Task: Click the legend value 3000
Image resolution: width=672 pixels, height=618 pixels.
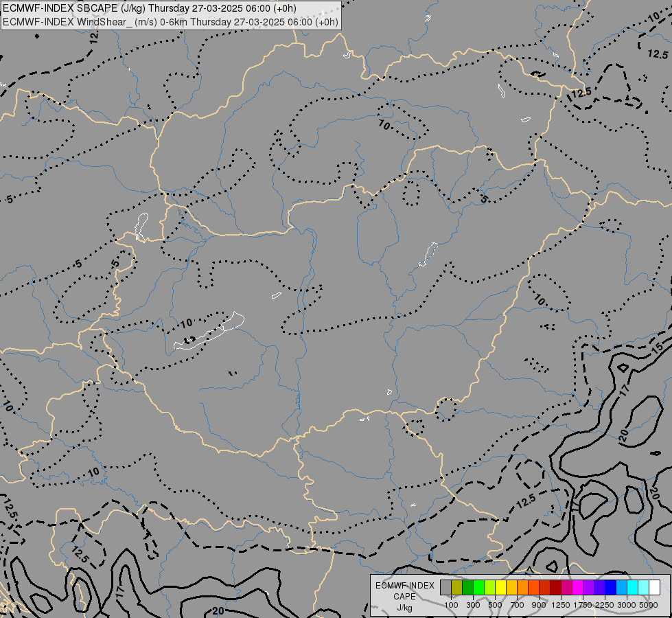Action: click(x=627, y=605)
